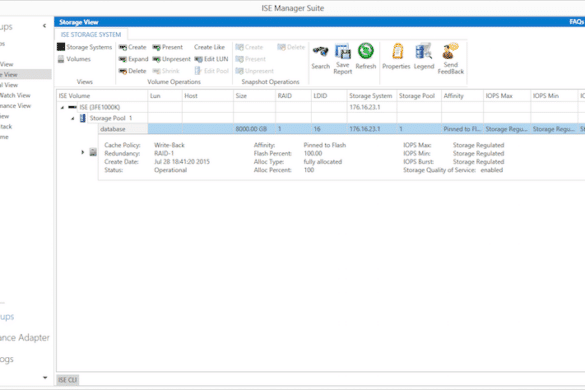
Task: Click the Write-Back cache policy value
Action: pyautogui.click(x=169, y=145)
